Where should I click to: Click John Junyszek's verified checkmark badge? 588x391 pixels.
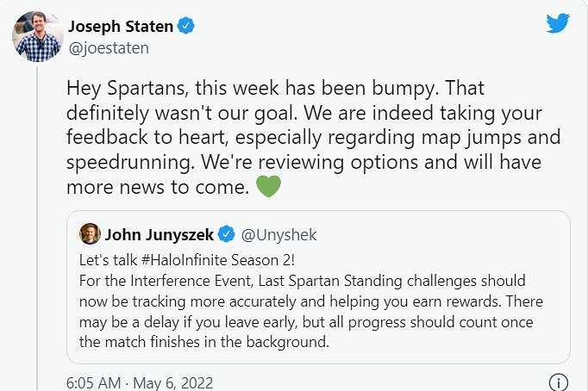[227, 233]
